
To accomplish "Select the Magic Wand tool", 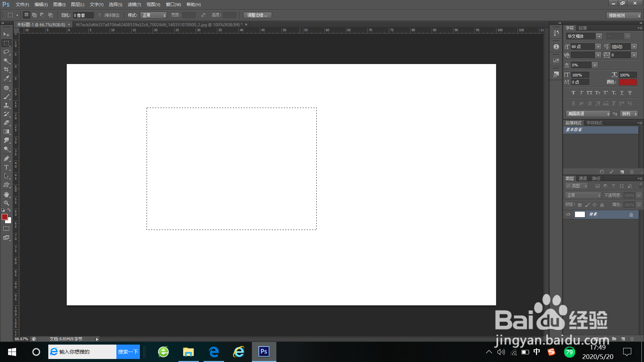I will [6, 61].
